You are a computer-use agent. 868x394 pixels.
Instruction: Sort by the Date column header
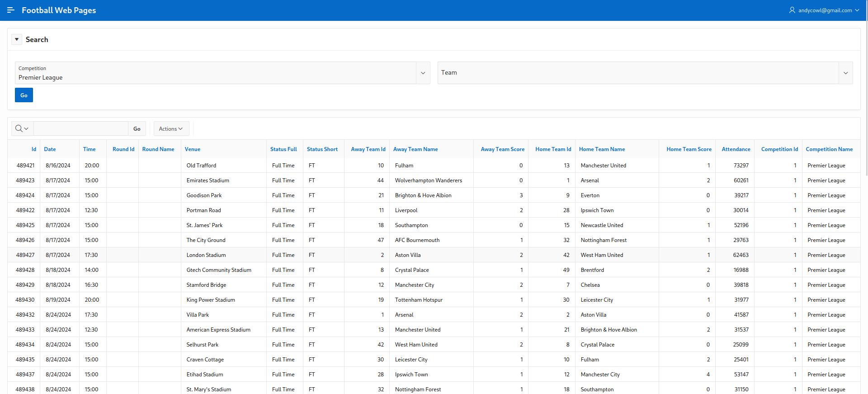pyautogui.click(x=50, y=149)
